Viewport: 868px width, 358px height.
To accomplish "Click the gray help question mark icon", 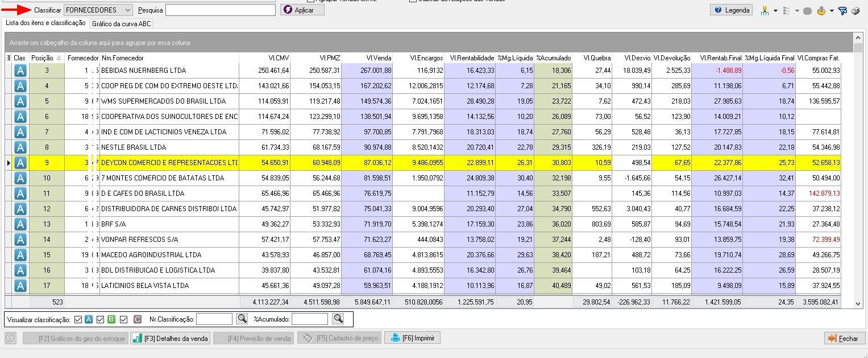I will (x=10, y=338).
